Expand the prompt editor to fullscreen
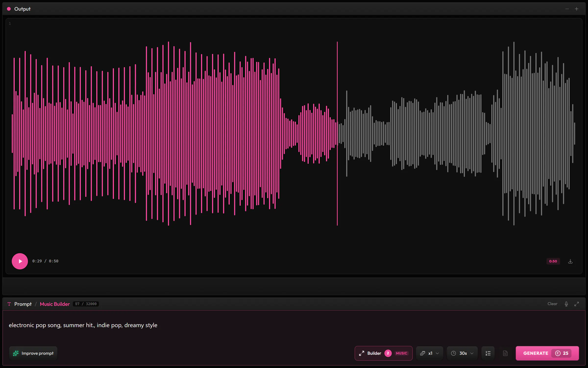Image resolution: width=588 pixels, height=368 pixels. tap(577, 304)
